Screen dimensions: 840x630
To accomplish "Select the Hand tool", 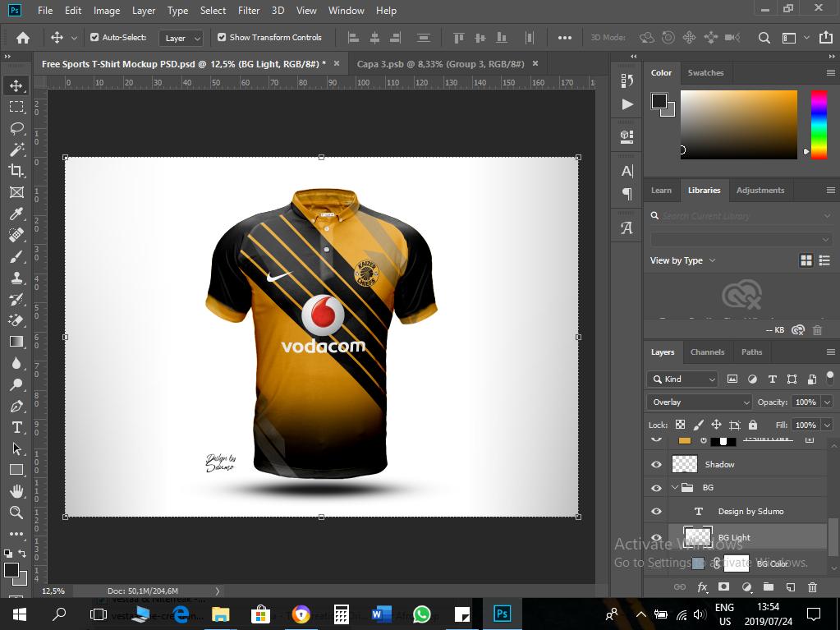I will pos(16,491).
